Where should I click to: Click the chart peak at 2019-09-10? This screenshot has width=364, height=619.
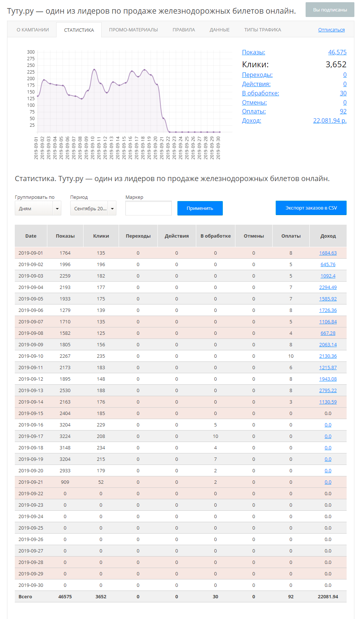click(x=94, y=69)
